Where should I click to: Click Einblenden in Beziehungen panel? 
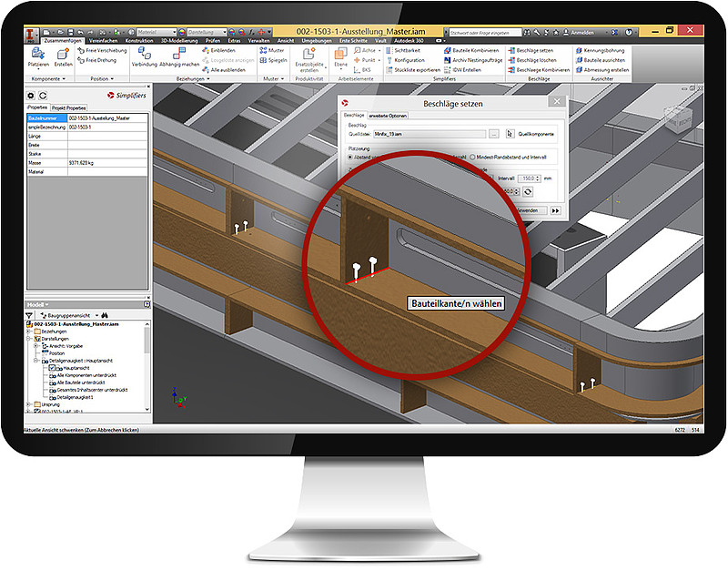pos(218,50)
